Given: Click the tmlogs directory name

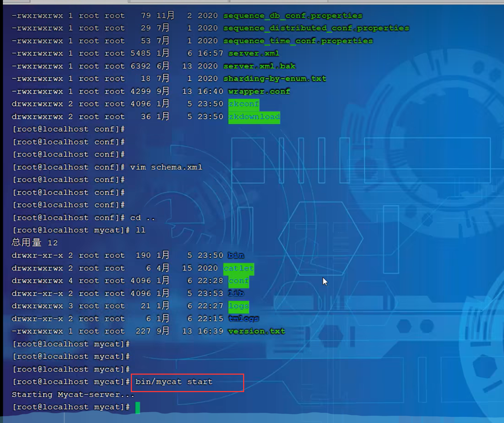Looking at the screenshot, I should [x=244, y=319].
